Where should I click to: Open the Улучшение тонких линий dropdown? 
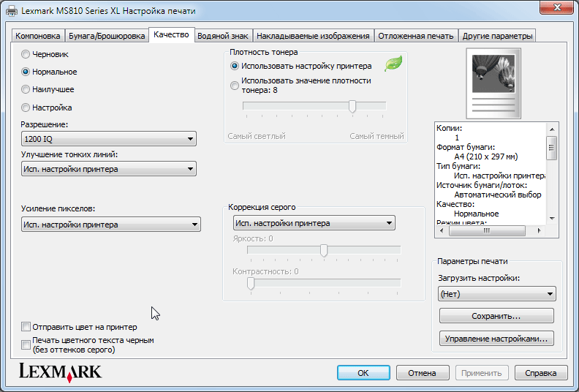coord(108,169)
